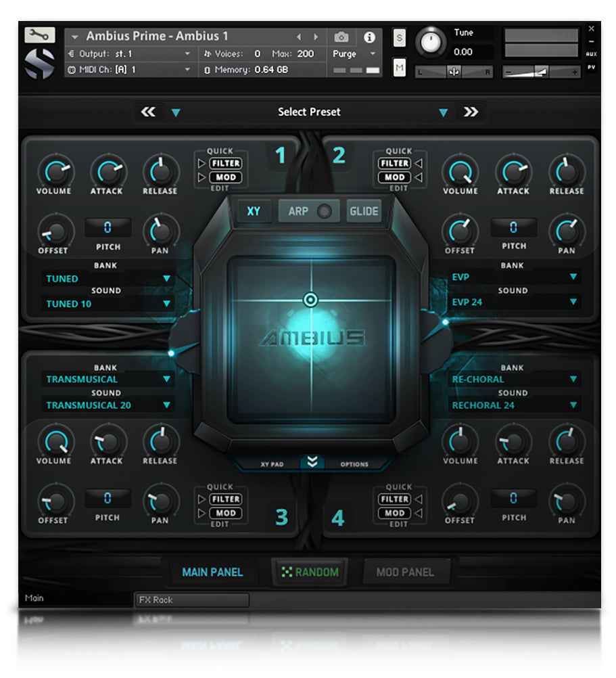Click the camera snapshot icon

[x=342, y=39]
